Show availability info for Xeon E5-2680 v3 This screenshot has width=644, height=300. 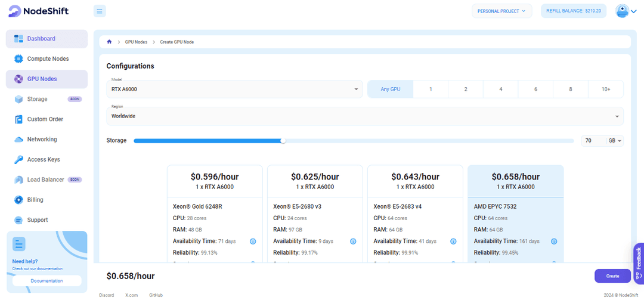coord(353,241)
